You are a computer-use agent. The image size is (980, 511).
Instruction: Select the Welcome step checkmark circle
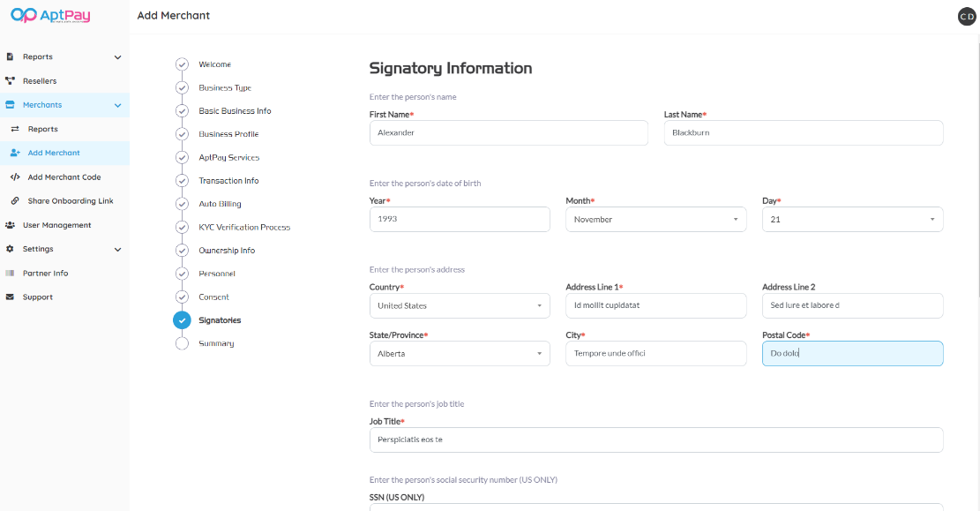point(182,64)
